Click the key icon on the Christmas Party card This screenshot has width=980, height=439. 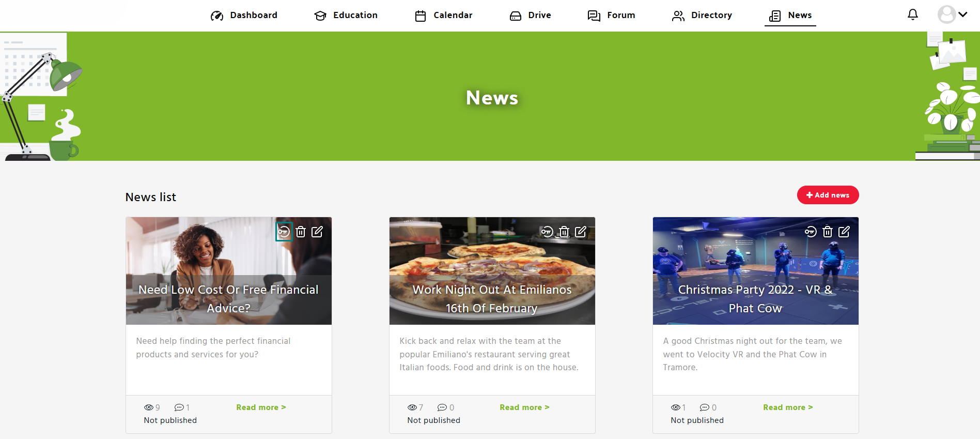coord(811,232)
